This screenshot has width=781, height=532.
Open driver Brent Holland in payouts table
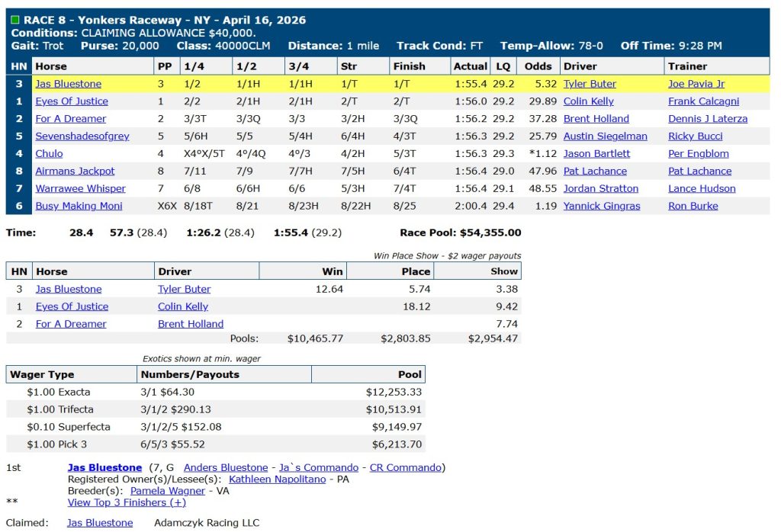pyautogui.click(x=191, y=324)
